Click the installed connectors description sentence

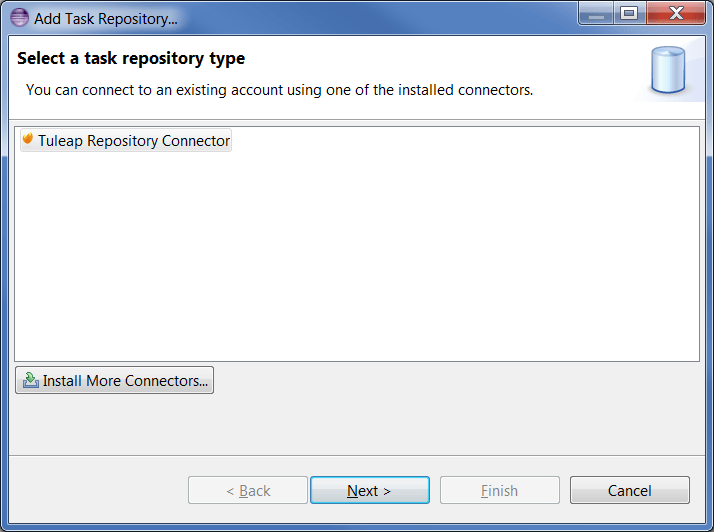click(x=279, y=90)
